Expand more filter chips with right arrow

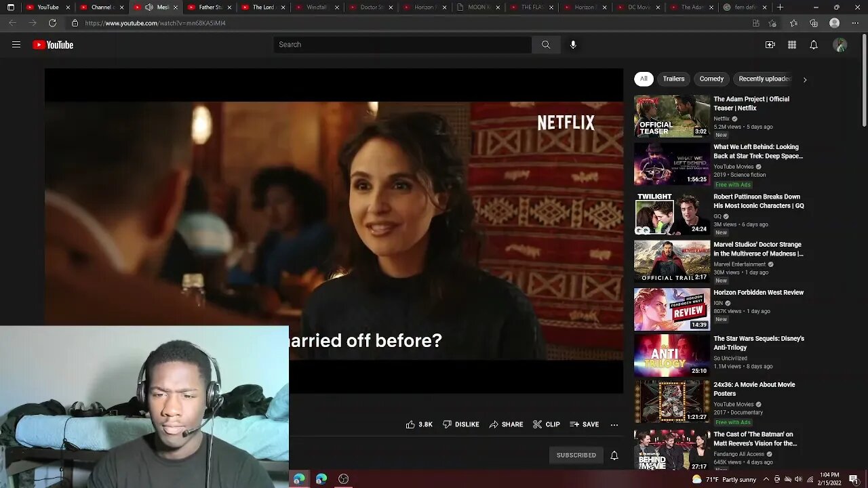pos(805,79)
